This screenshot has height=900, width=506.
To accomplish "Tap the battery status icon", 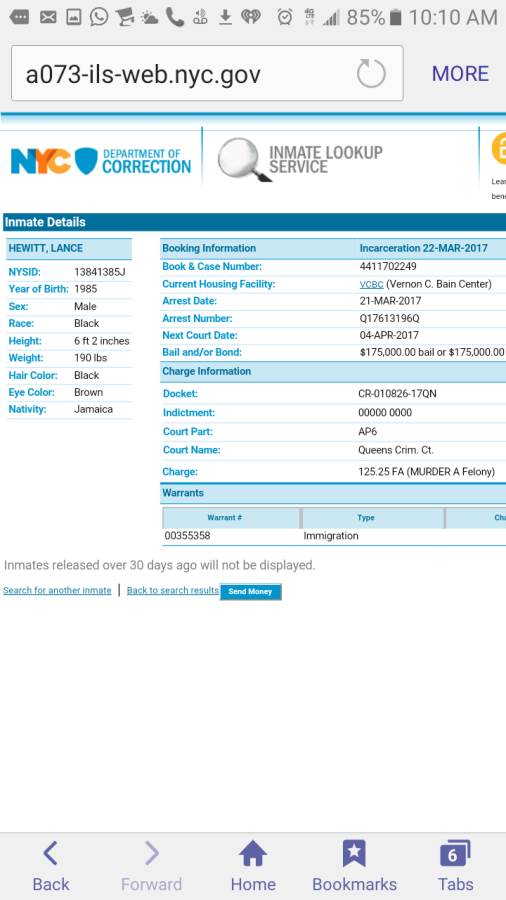I will point(395,18).
